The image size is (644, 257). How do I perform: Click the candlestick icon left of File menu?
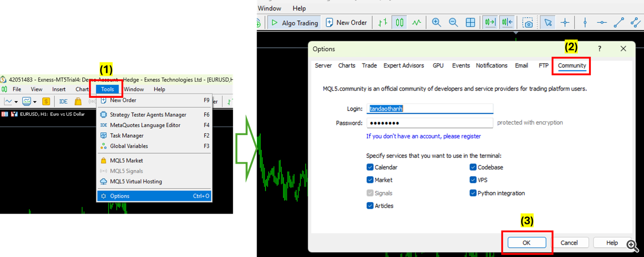(x=4, y=89)
